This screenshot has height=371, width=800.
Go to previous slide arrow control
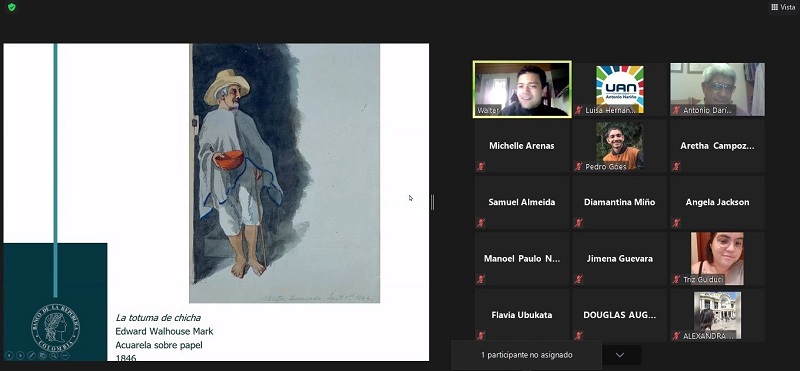click(x=9, y=356)
